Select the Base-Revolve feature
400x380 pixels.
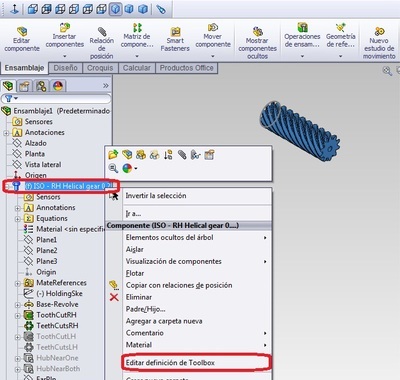(57, 304)
